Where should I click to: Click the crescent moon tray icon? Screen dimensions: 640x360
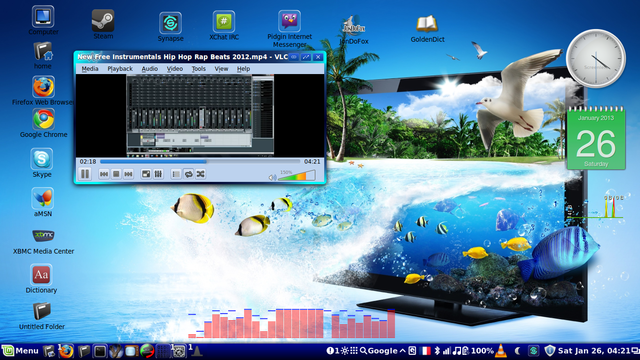click(517, 351)
